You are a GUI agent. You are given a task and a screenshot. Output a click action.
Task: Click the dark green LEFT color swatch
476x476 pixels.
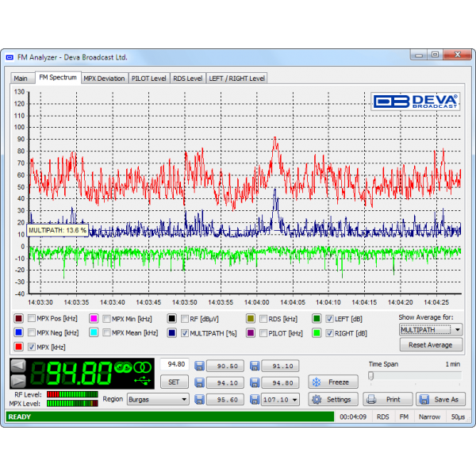click(317, 318)
